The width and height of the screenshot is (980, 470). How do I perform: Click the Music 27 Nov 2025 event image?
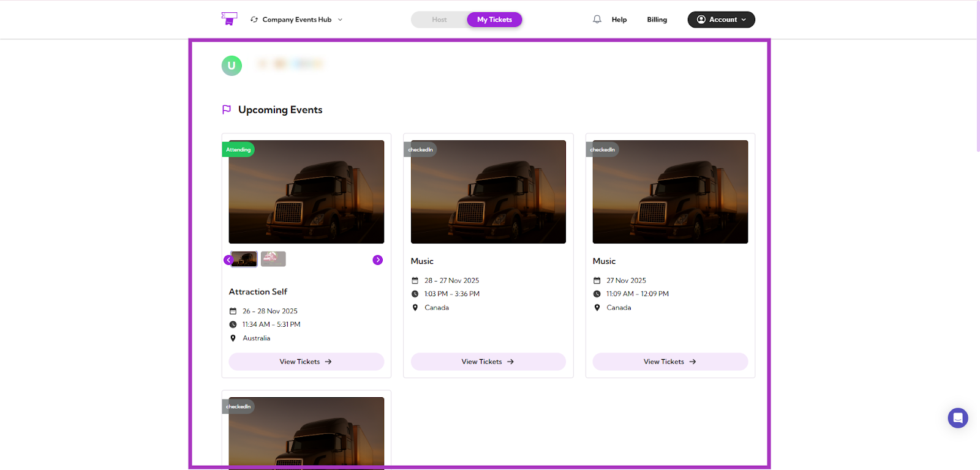coord(670,192)
